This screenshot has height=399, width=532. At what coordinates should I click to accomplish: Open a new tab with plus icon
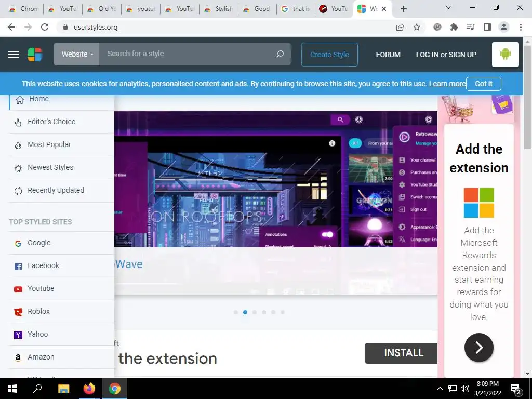403,9
